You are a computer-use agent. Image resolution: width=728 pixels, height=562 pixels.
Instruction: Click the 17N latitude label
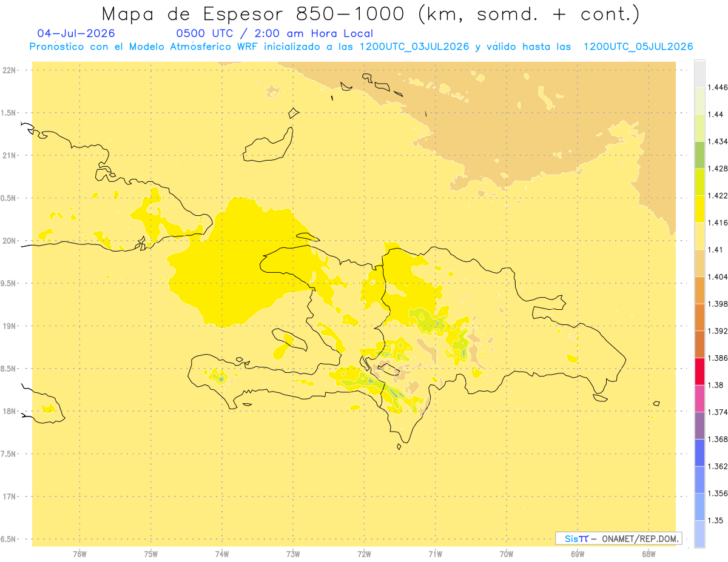pyautogui.click(x=9, y=497)
